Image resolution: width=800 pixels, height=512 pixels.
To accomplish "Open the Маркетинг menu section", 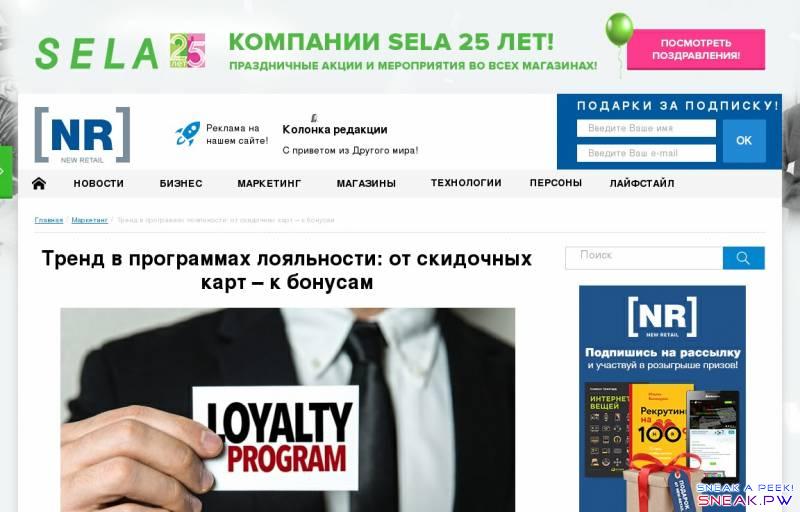I will point(269,183).
